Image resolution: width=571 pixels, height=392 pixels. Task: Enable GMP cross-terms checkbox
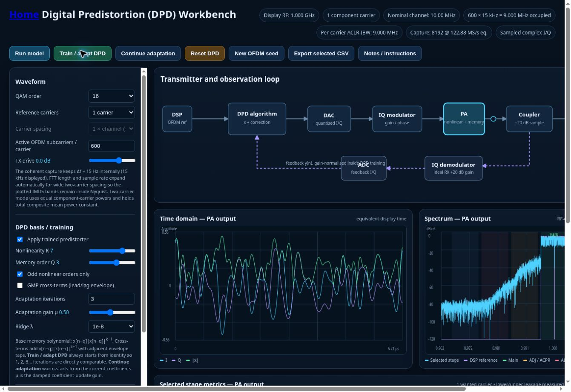[20, 285]
